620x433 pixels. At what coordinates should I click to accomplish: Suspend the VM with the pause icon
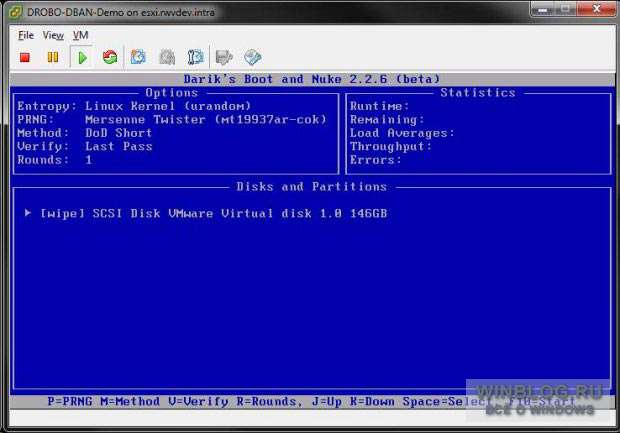coord(53,57)
